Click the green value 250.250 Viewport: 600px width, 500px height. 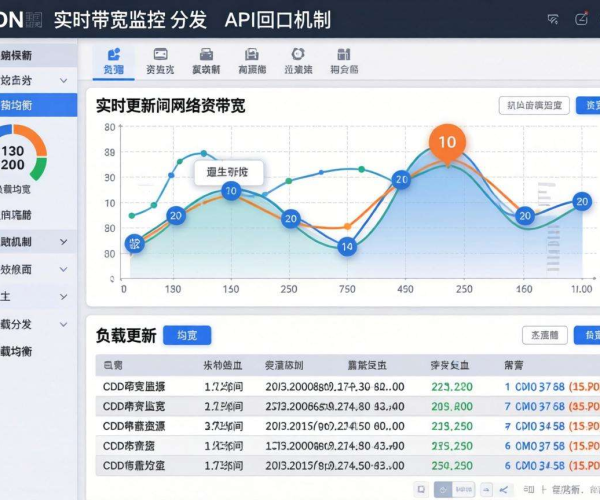pos(452,466)
